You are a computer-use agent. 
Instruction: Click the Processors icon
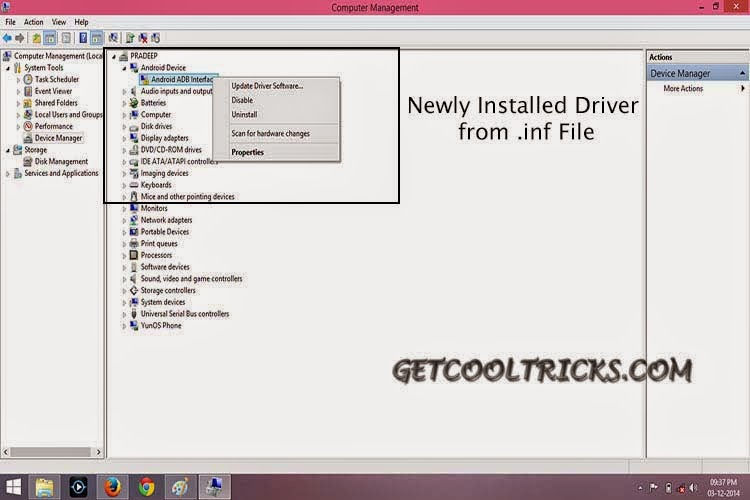(134, 255)
